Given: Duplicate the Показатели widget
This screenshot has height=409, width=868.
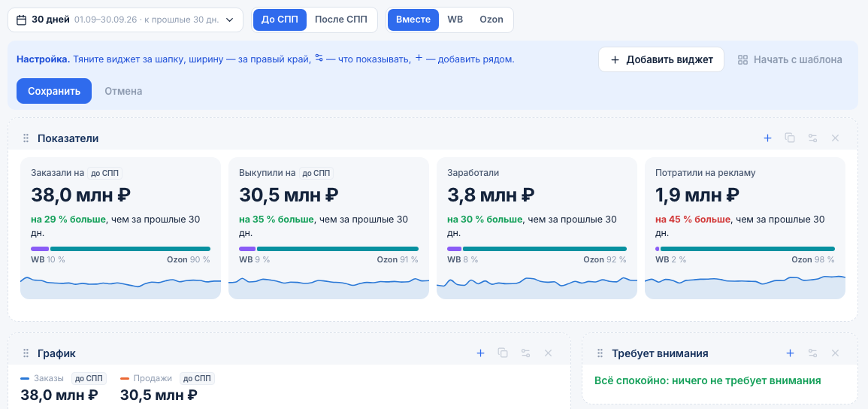Looking at the screenshot, I should point(790,138).
